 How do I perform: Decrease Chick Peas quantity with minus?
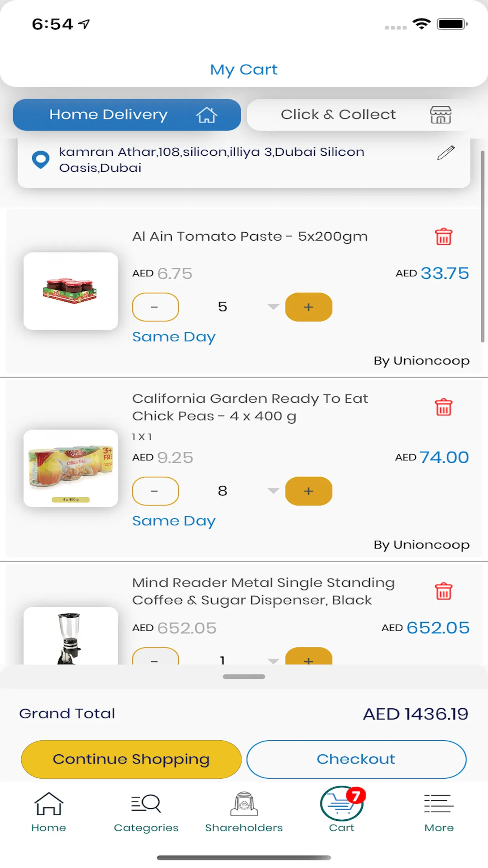(x=155, y=491)
